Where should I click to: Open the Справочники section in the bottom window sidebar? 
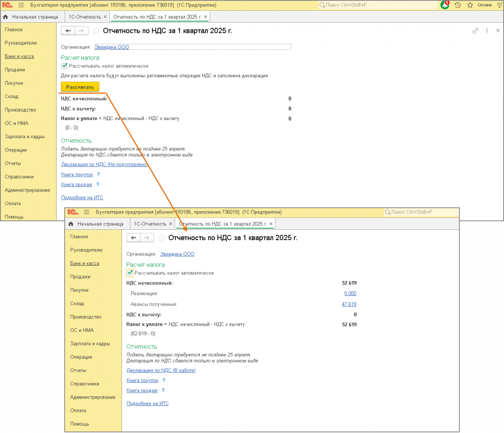pyautogui.click(x=85, y=384)
